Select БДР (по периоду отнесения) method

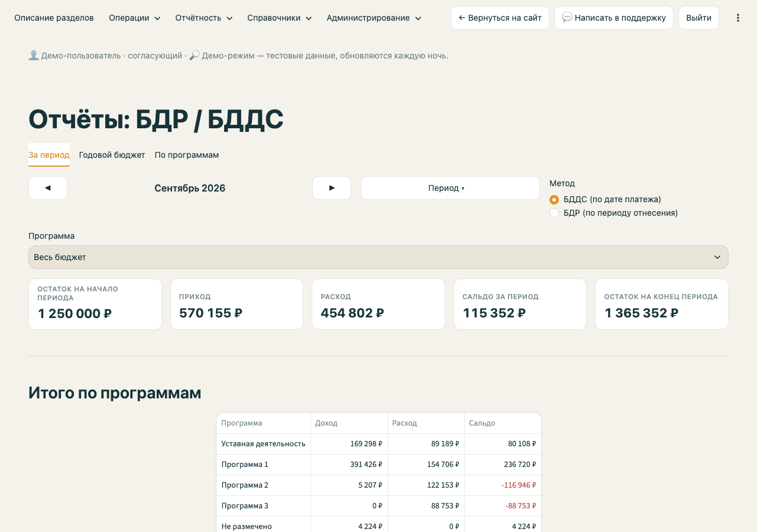[613, 213]
